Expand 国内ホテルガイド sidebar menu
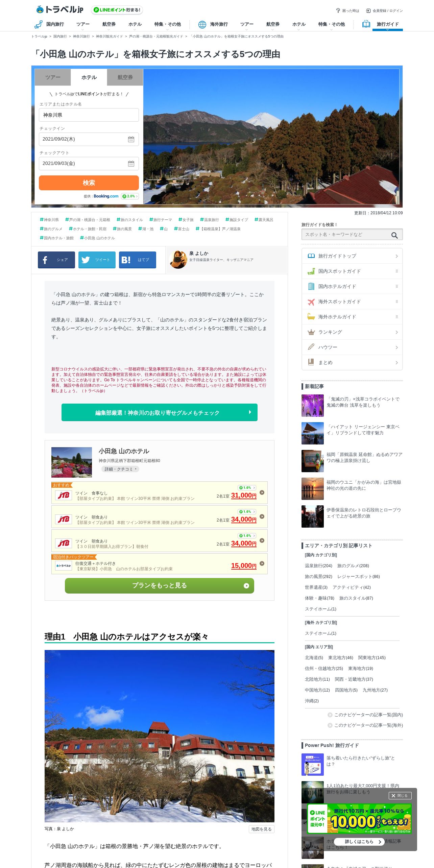The image size is (434, 868). (397, 286)
